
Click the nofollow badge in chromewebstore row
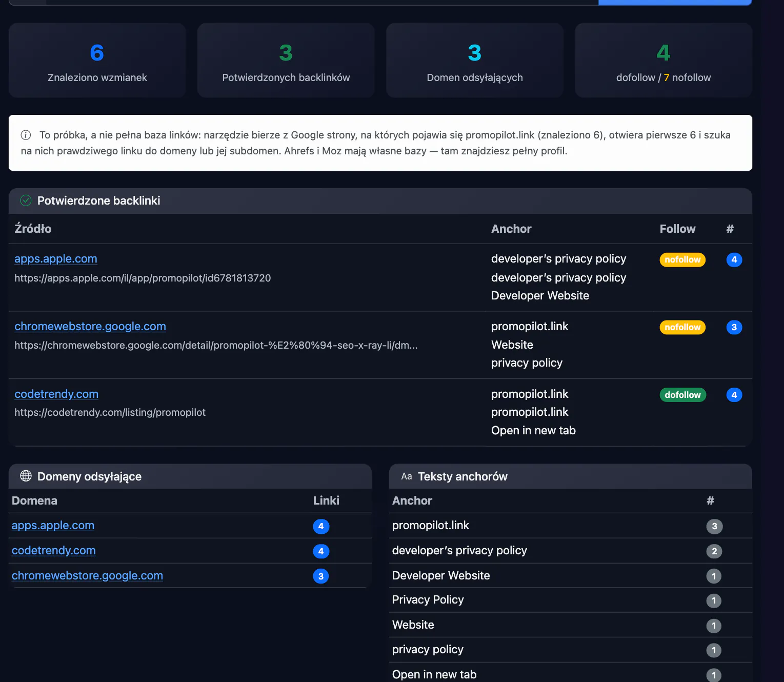coord(682,327)
